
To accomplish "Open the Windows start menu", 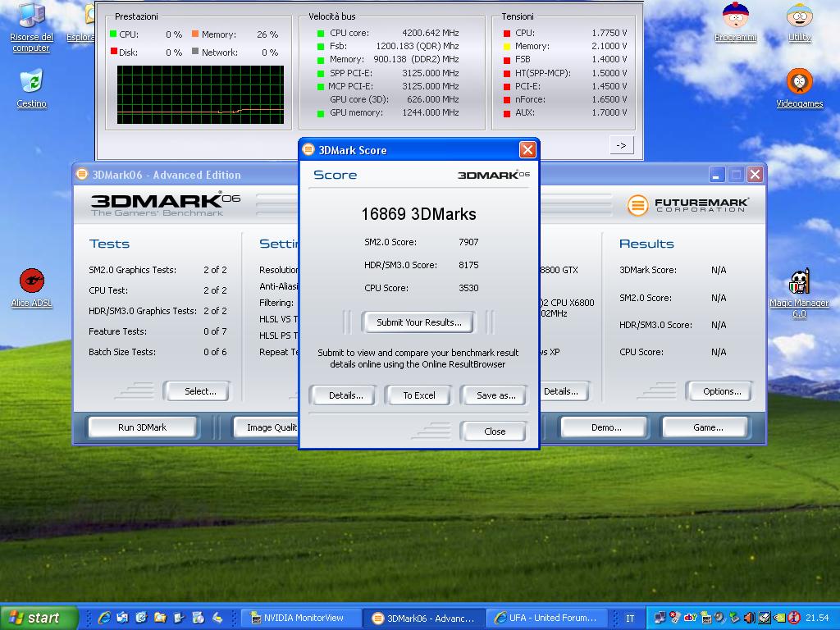I will 39,618.
